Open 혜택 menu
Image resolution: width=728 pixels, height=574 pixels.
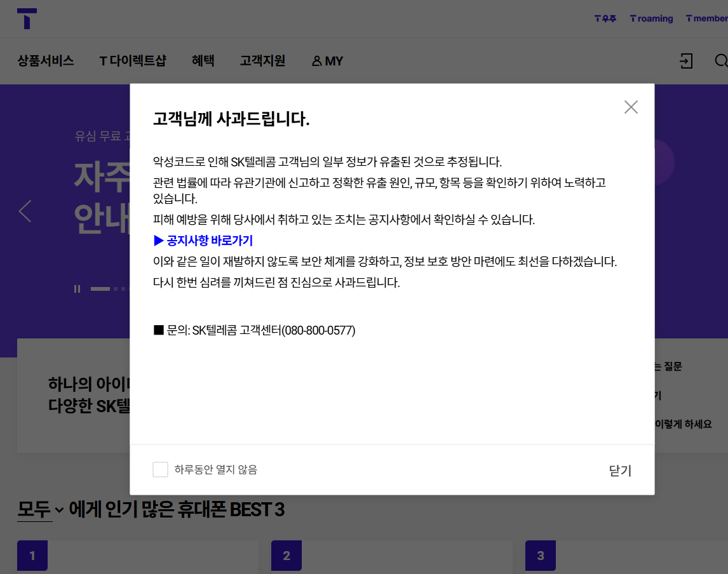coord(203,61)
